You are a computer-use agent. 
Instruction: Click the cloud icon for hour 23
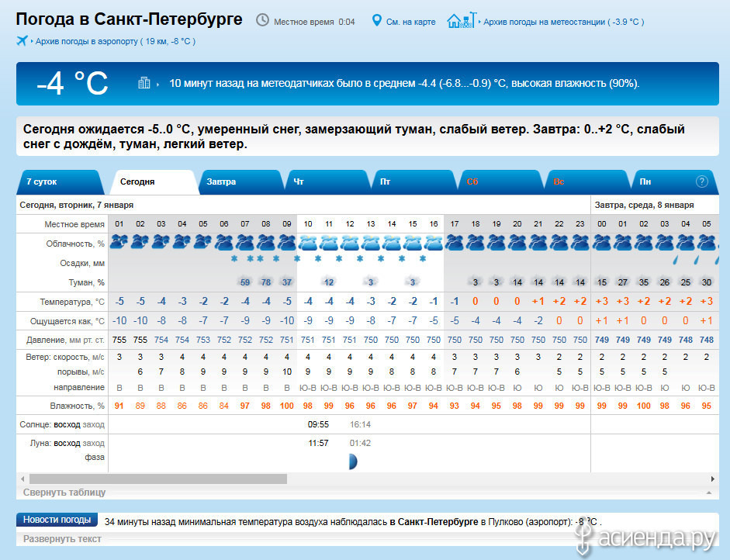[580, 243]
